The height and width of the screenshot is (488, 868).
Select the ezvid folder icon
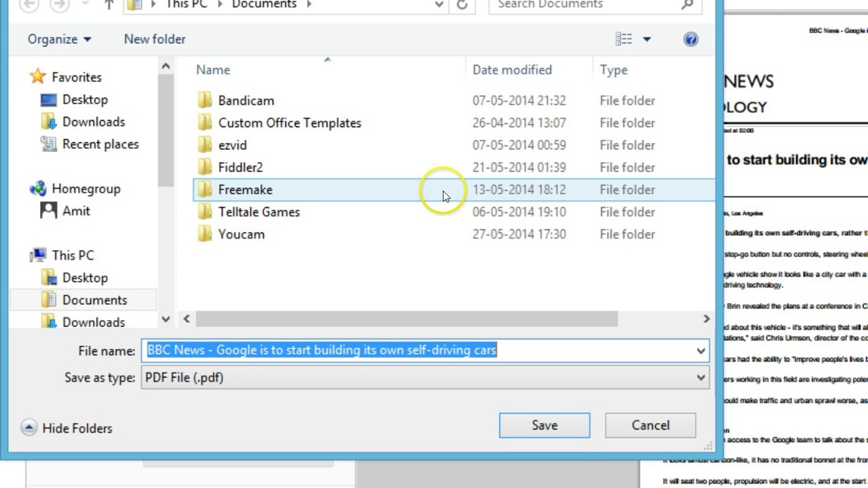205,145
